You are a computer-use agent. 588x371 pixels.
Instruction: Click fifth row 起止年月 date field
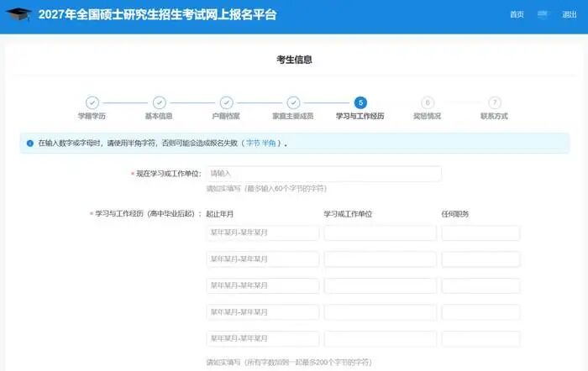pos(262,338)
